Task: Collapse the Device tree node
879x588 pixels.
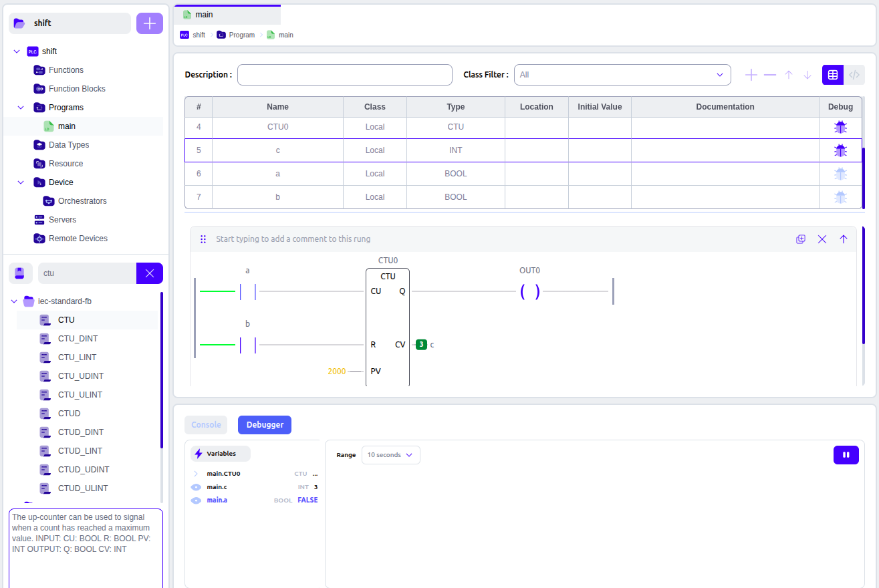Action: [21, 182]
